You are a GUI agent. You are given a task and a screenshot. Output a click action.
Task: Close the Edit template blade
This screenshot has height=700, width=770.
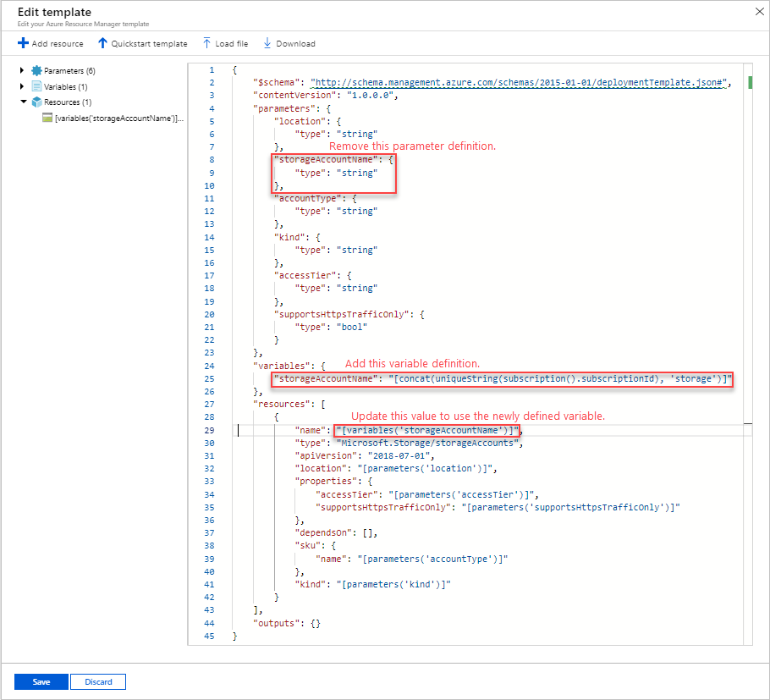tap(756, 11)
